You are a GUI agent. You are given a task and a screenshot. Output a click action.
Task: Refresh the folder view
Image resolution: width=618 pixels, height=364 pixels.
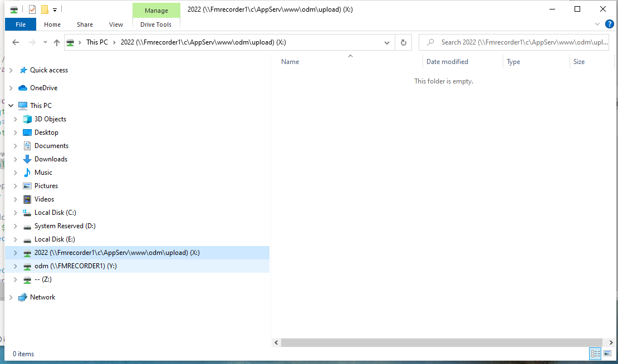pos(403,42)
